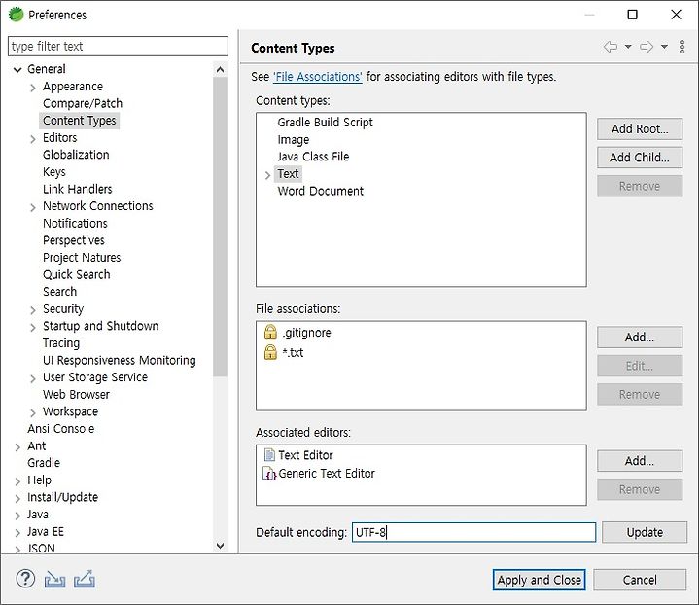Click the Default encoding field

(473, 532)
